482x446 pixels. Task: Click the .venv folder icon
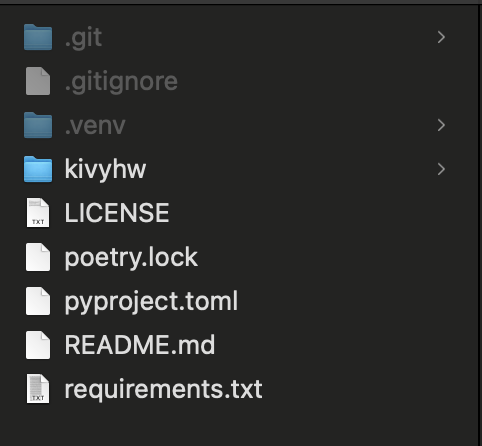point(38,125)
